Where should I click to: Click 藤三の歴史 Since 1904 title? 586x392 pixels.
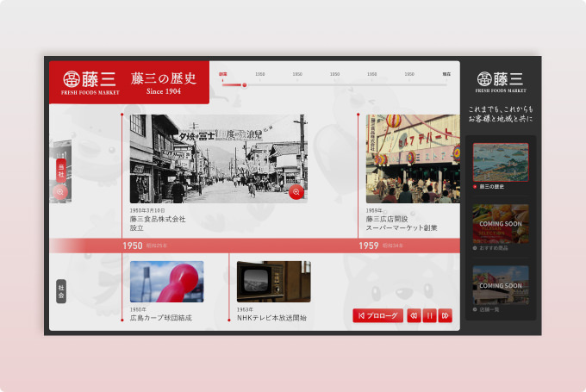(x=164, y=83)
